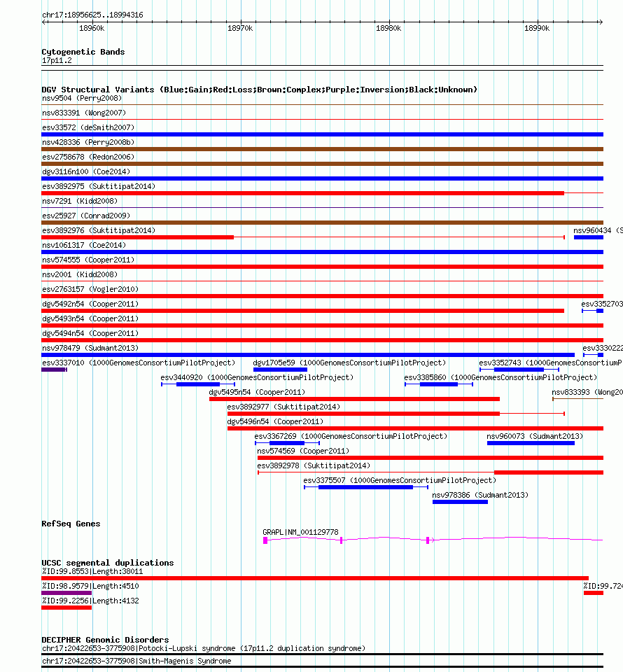Select variant esv2763157 (Vogler2010)
This screenshot has width=623, height=672.
point(90,289)
